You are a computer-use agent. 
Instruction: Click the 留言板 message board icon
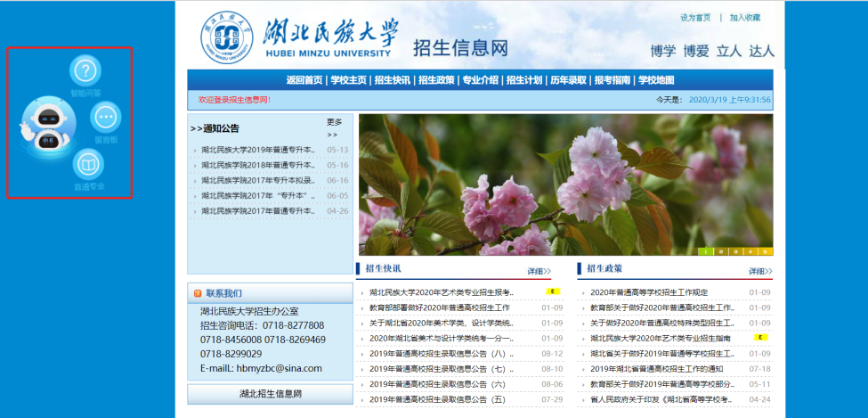point(106,117)
